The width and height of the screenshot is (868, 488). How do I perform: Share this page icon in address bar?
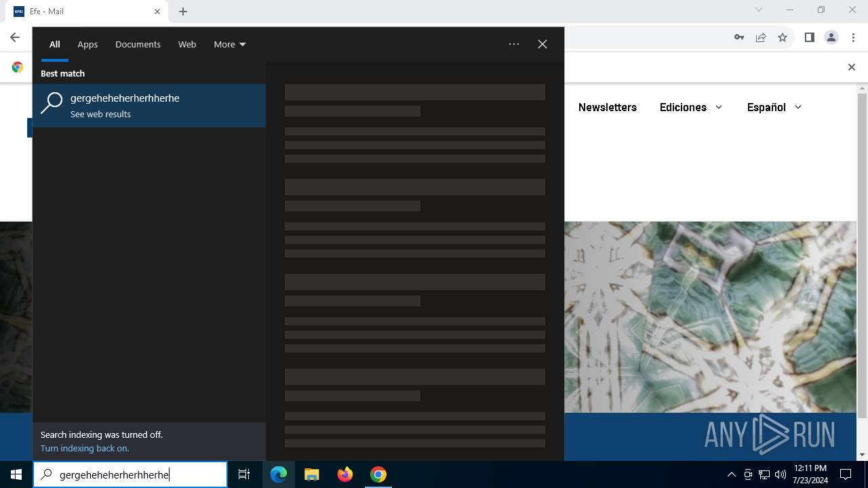coord(761,37)
